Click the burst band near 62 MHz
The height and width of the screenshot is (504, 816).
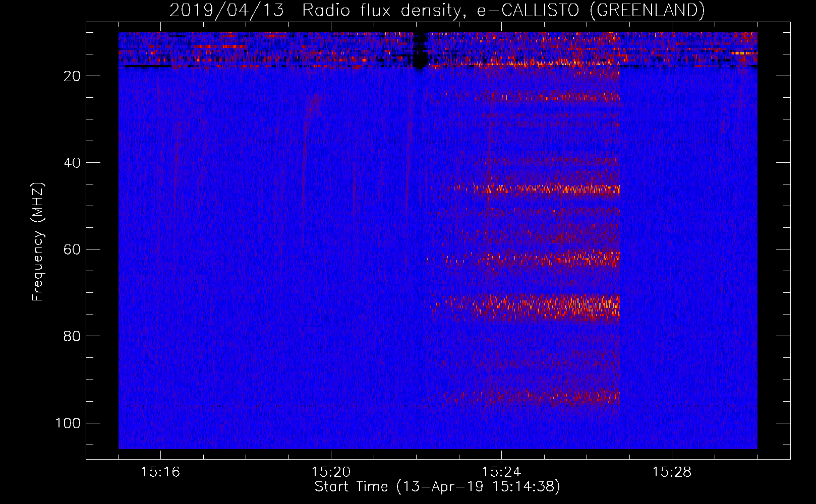coord(523,259)
